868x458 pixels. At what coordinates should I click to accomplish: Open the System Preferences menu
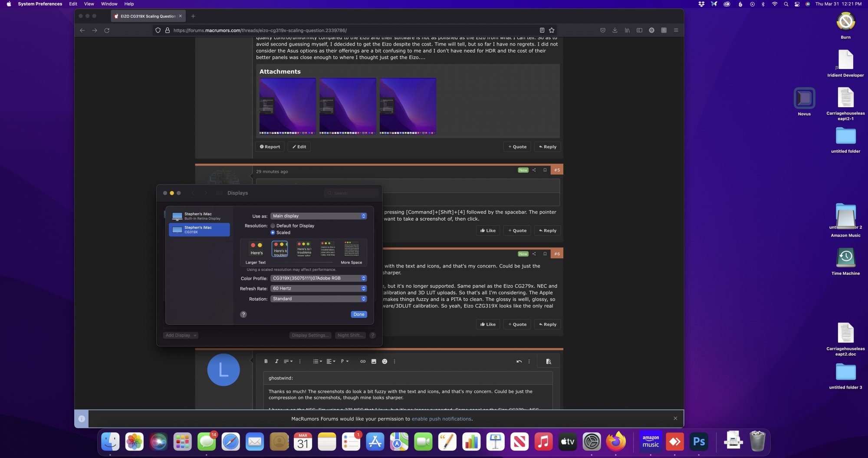[x=40, y=4]
